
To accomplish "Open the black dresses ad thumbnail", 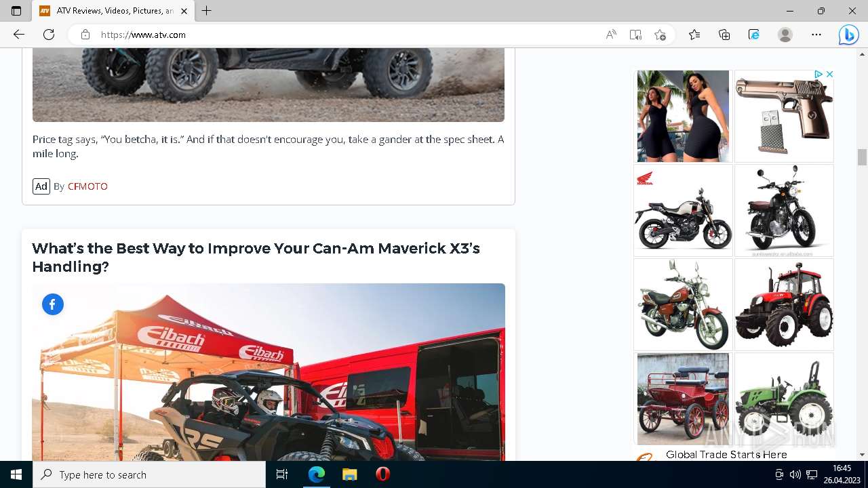I will click(x=683, y=116).
